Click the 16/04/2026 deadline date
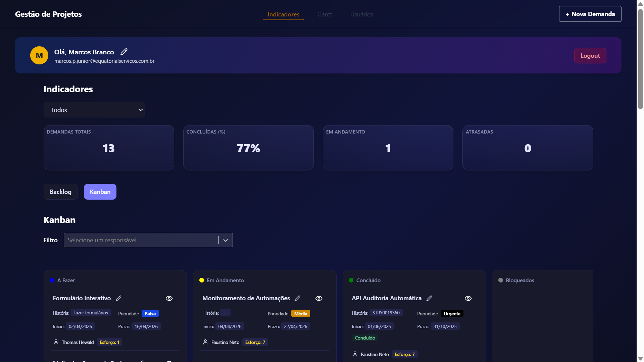644x362 pixels. tap(146, 326)
